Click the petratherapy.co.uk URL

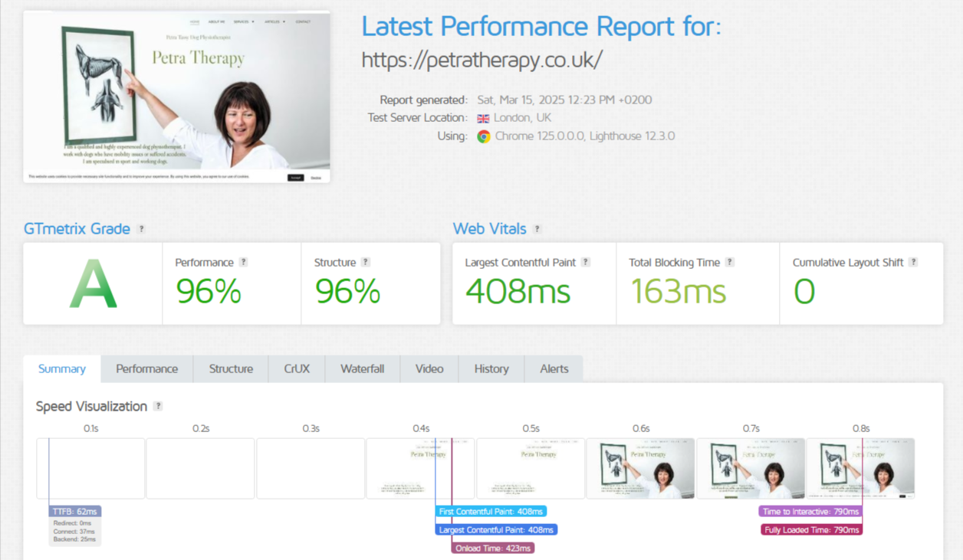482,60
